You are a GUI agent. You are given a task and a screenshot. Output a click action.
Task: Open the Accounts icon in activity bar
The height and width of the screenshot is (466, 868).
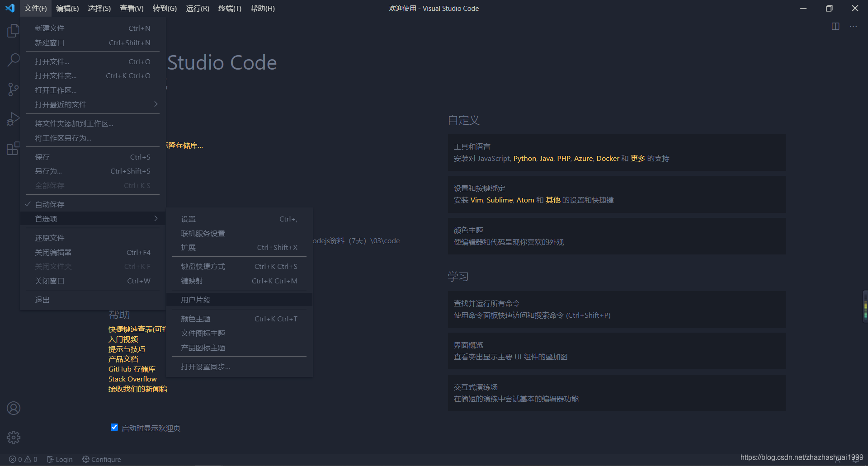pos(14,408)
